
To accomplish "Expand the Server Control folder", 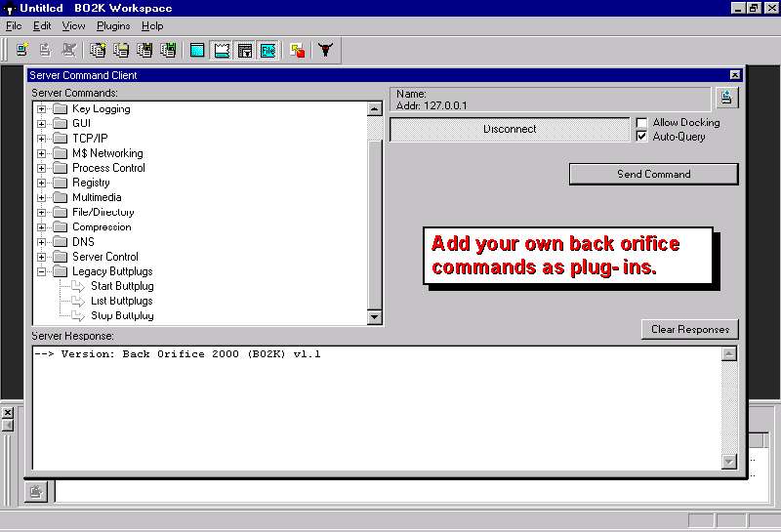I will (42, 257).
